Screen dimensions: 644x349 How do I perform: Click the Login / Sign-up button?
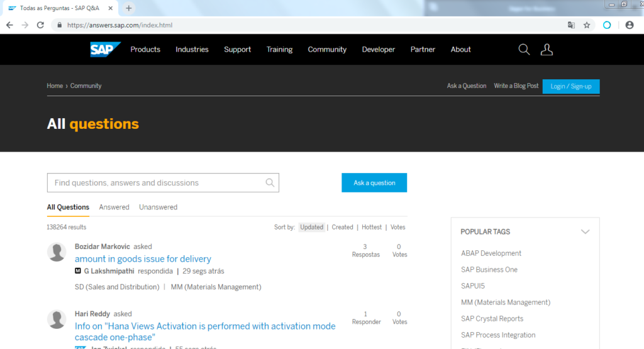pos(571,86)
